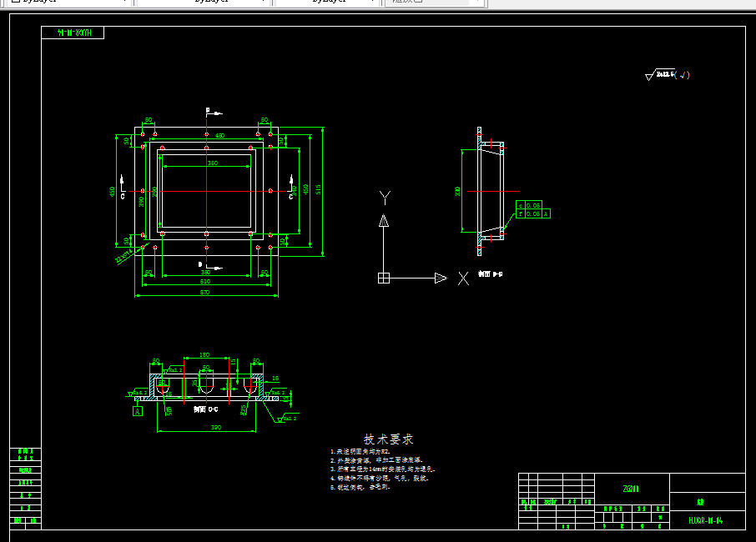Pick the 670 overall width dimension
The image size is (756, 542).
coord(205,293)
